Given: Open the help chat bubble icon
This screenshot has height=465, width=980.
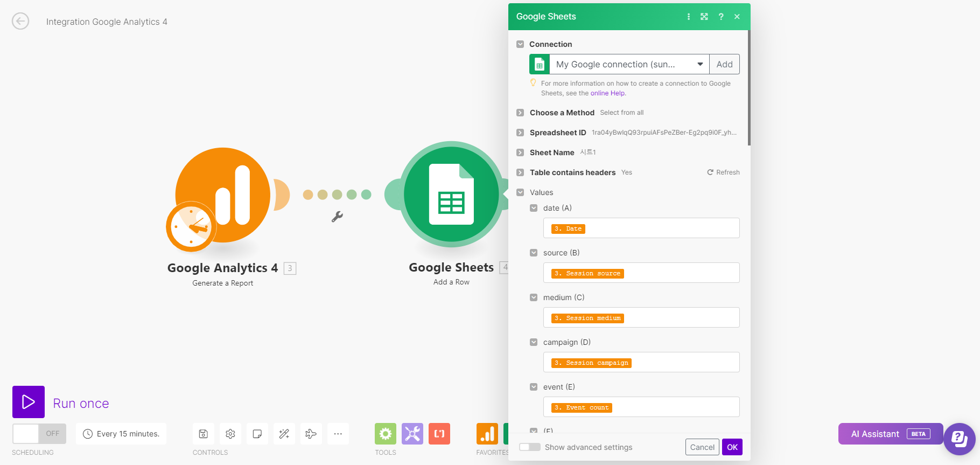Looking at the screenshot, I should click(x=960, y=439).
